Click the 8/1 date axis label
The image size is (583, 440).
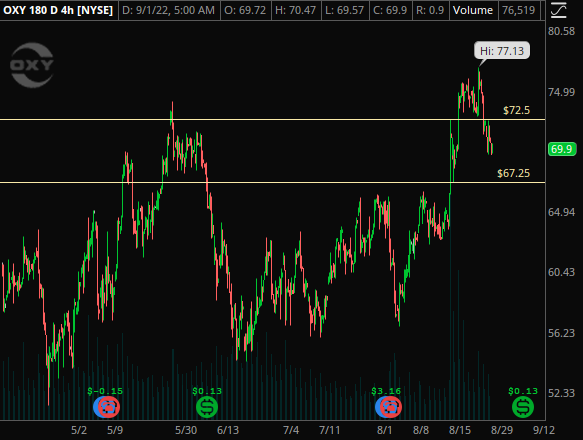tap(384, 430)
